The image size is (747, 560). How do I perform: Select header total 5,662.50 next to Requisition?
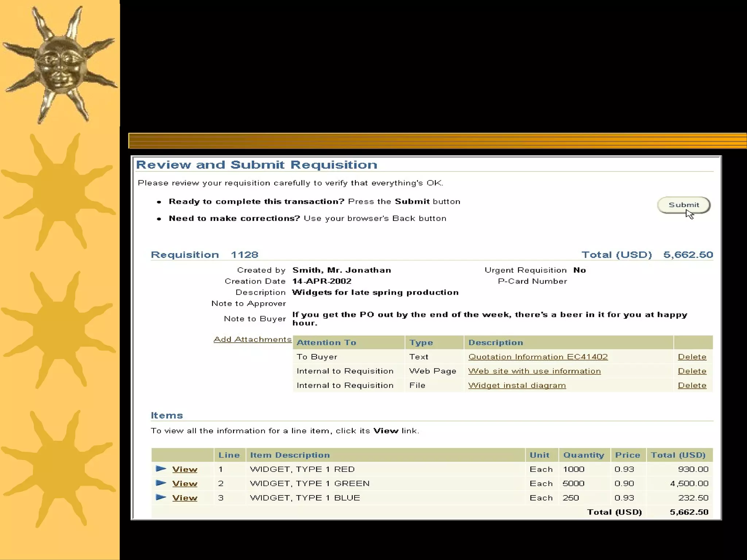688,254
